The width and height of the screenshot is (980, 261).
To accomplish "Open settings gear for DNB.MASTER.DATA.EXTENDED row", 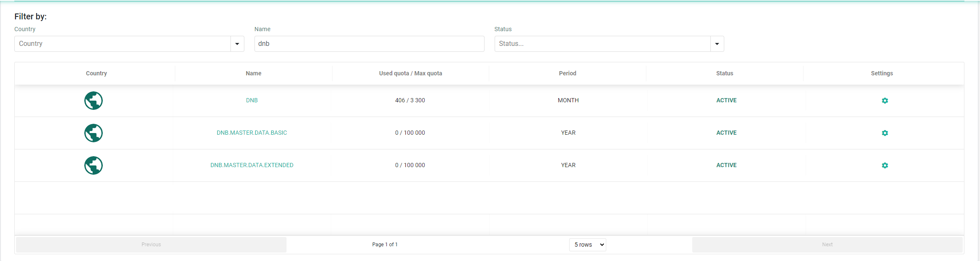I will [885, 165].
